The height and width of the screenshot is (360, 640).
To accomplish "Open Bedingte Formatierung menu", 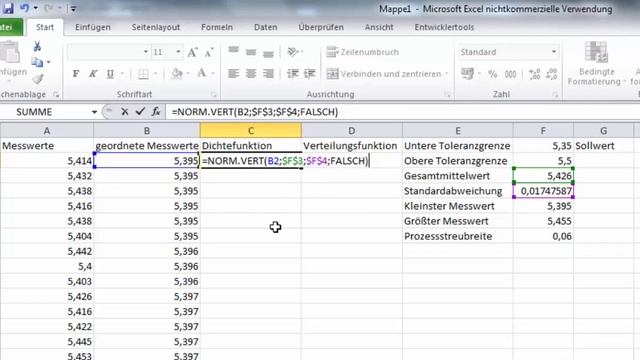I will pos(596,64).
